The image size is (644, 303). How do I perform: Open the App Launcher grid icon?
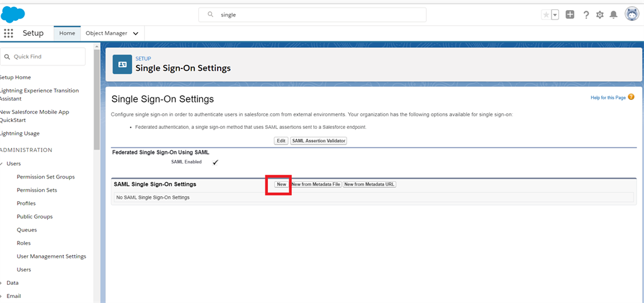(x=8, y=33)
